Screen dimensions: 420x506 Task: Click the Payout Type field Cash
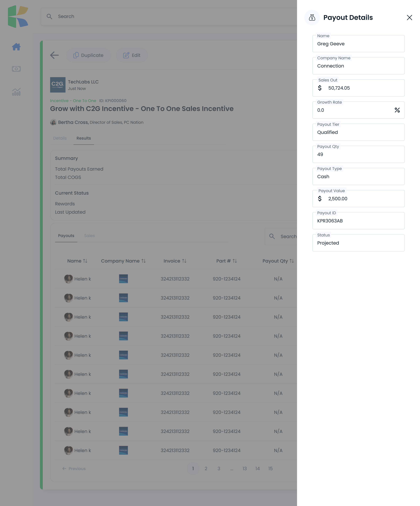[358, 177]
